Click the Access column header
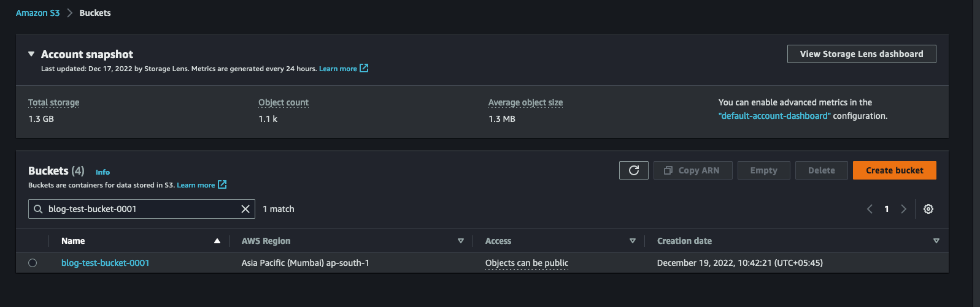 pos(498,241)
